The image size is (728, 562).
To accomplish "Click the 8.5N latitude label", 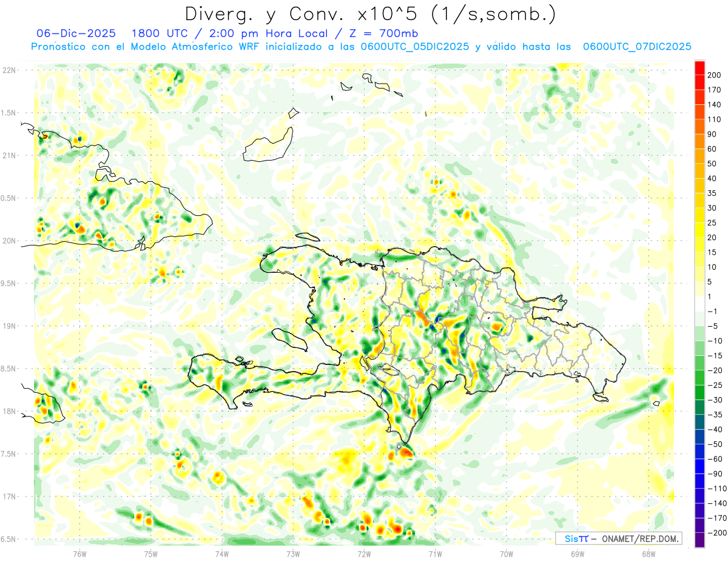I will pos(9,369).
